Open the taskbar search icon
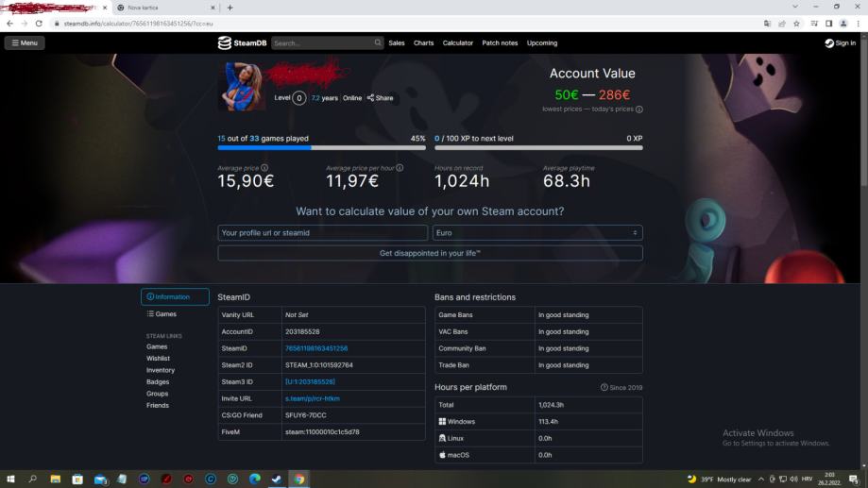Viewport: 868px width, 488px height. click(x=33, y=480)
